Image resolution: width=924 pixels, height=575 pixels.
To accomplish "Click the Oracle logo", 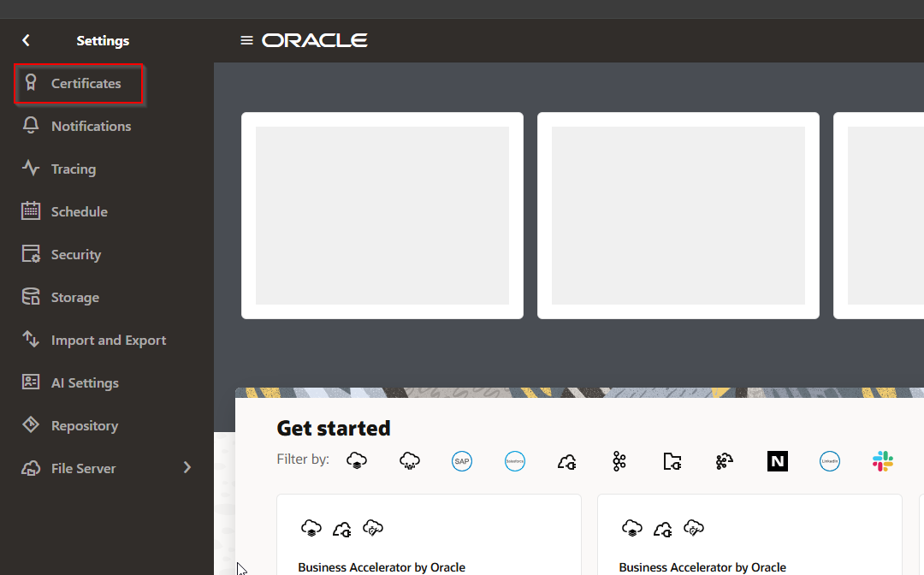I will [315, 40].
